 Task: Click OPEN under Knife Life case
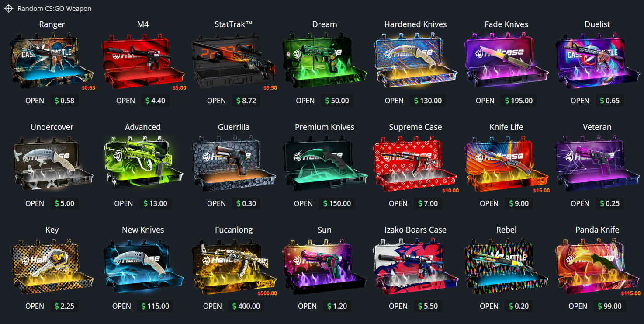point(489,203)
